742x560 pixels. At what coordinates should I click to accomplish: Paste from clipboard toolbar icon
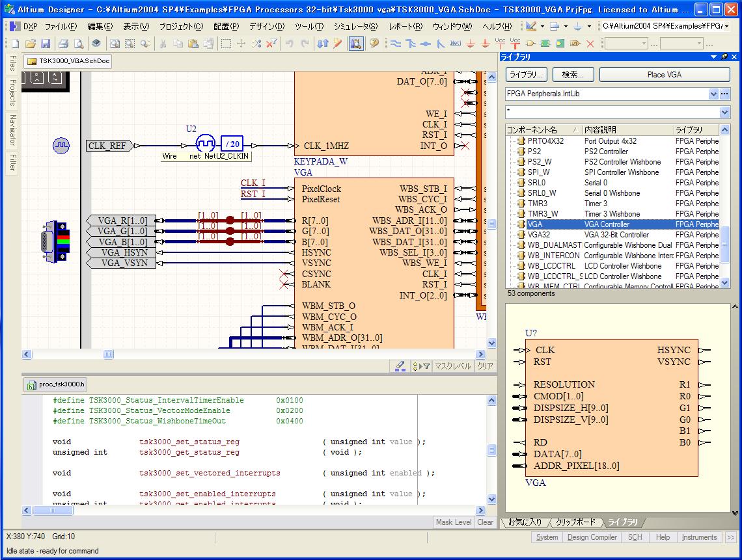pos(193,44)
